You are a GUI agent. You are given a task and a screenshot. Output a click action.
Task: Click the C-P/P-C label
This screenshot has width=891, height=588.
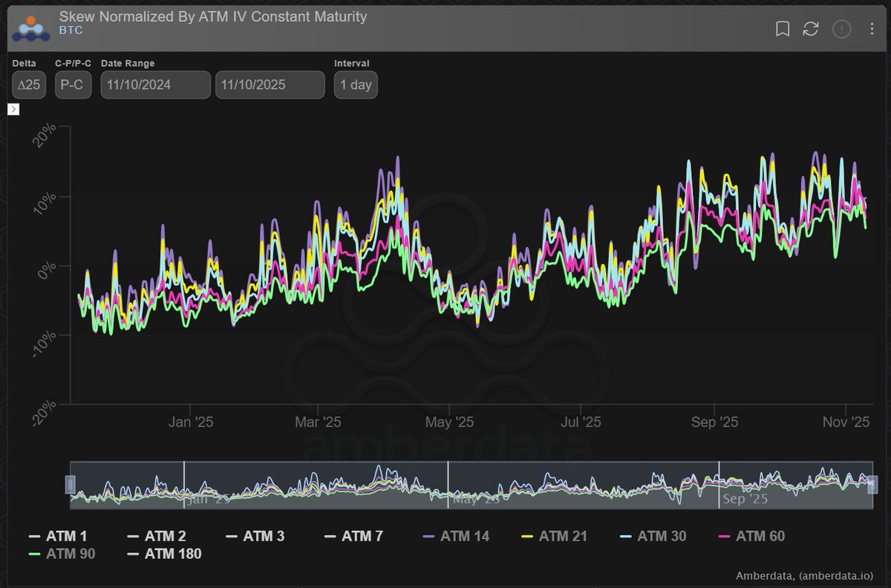point(74,64)
